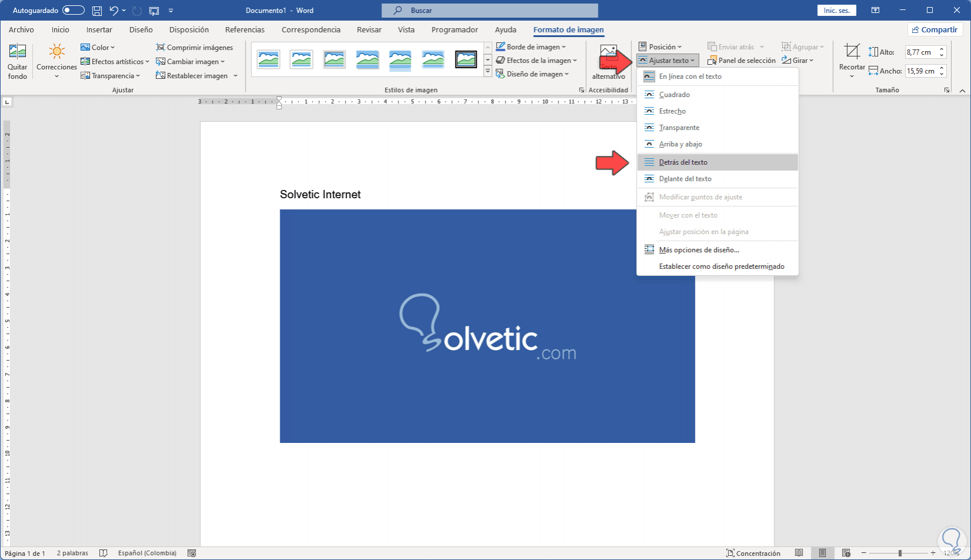This screenshot has width=971, height=560.
Task: Open the Efectos de la imagen dropdown
Action: tap(536, 61)
